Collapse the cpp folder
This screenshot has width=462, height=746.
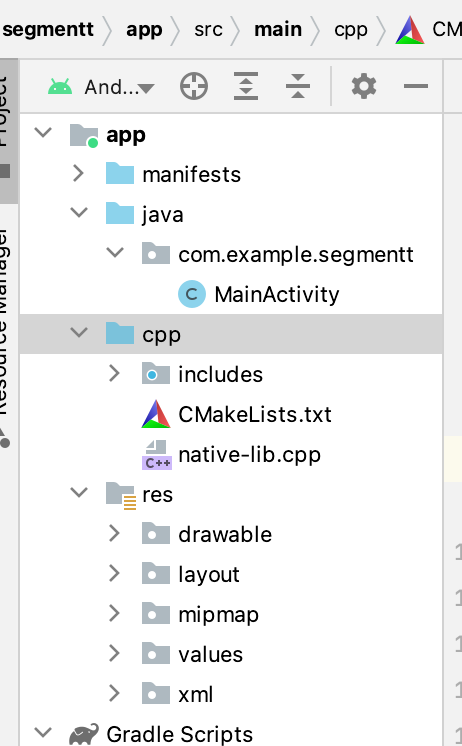pos(79,333)
